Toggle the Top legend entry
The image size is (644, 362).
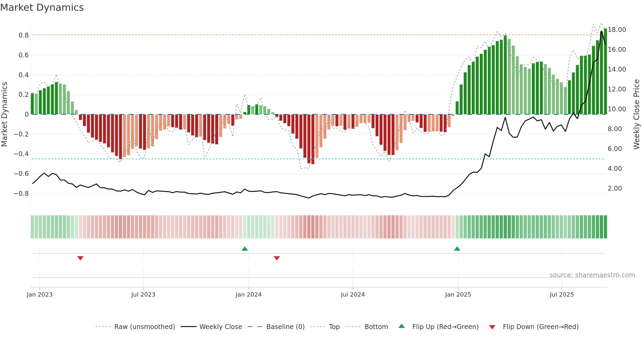click(x=325, y=327)
